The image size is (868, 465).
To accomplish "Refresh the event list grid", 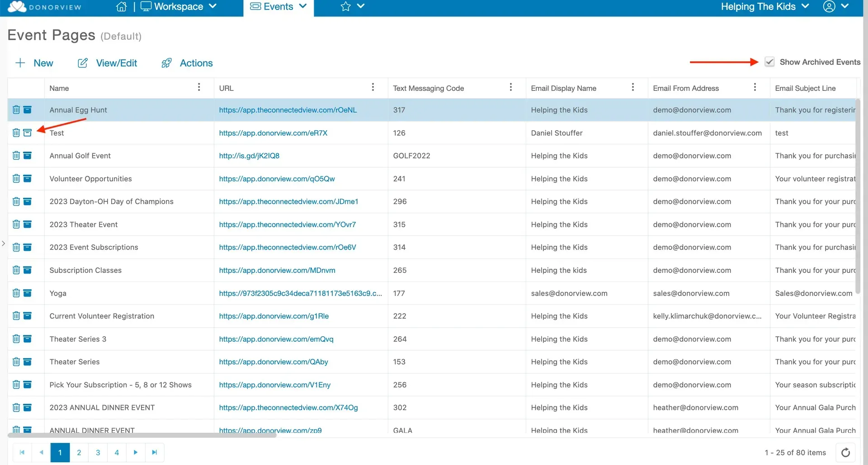I will pyautogui.click(x=845, y=452).
